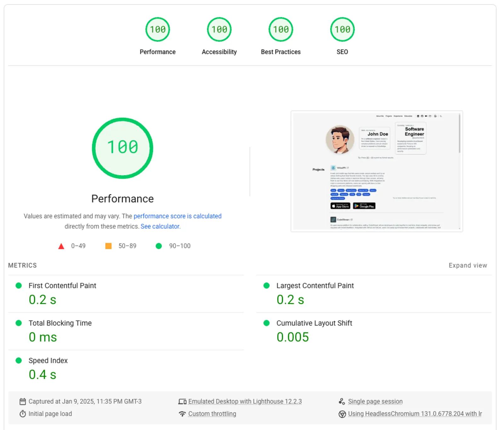This screenshot has height=430, width=504.
Task: Open the See calculator link
Action: coord(160,226)
